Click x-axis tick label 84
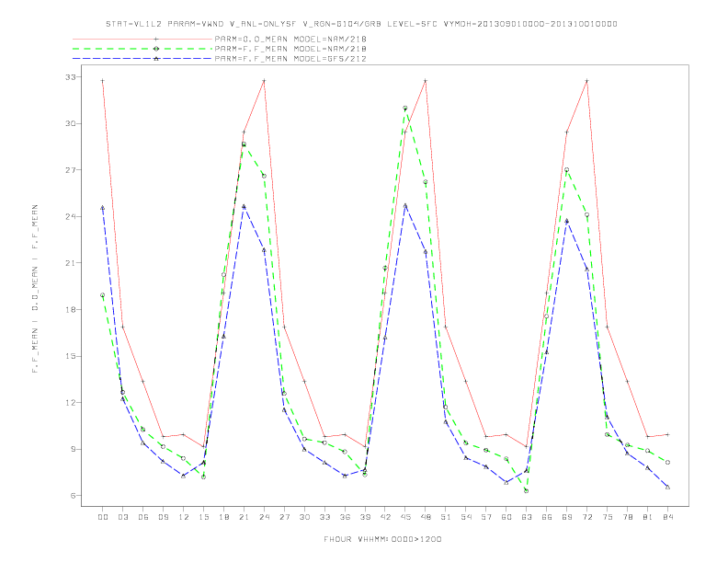This screenshot has width=728, height=563. [x=668, y=517]
